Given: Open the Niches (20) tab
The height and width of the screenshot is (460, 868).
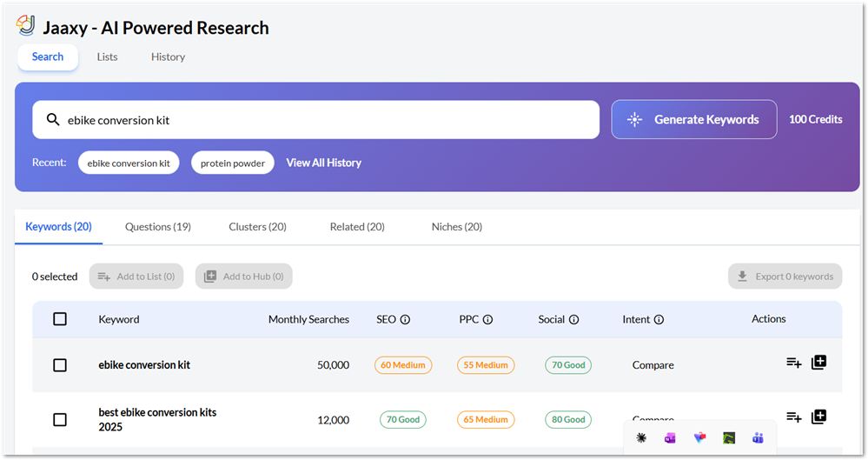Looking at the screenshot, I should coord(457,227).
